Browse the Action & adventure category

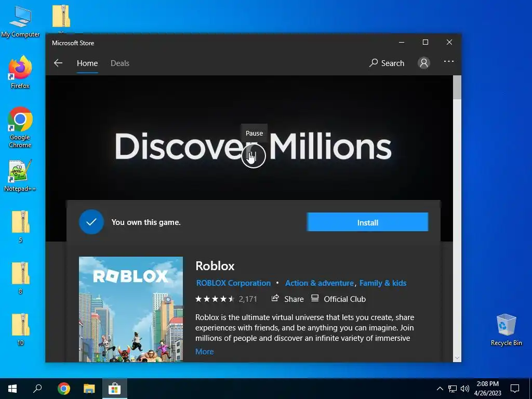coord(320,283)
